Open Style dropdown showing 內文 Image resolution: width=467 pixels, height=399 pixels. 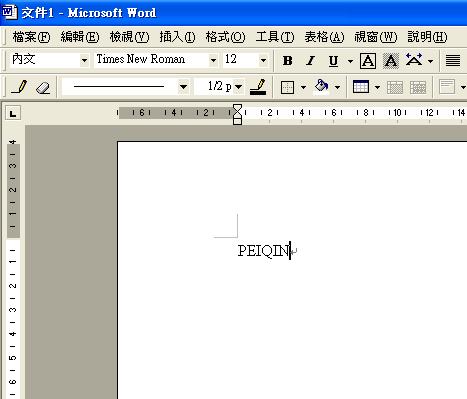coord(84,60)
